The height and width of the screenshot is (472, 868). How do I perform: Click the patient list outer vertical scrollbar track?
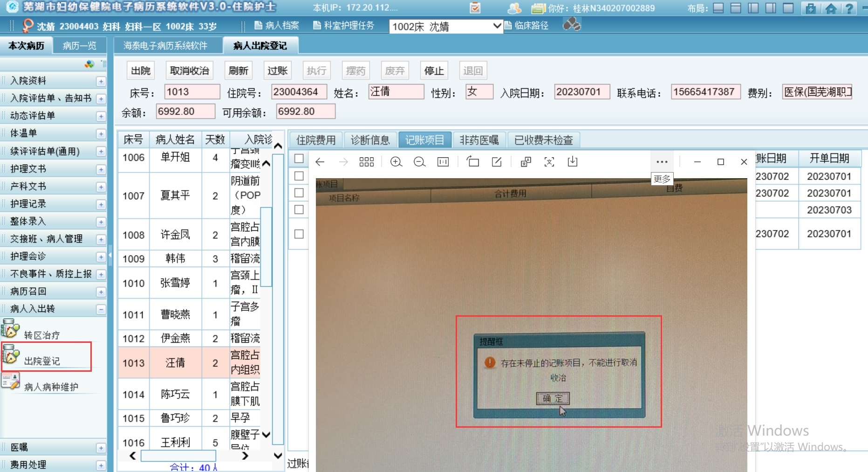278,298
